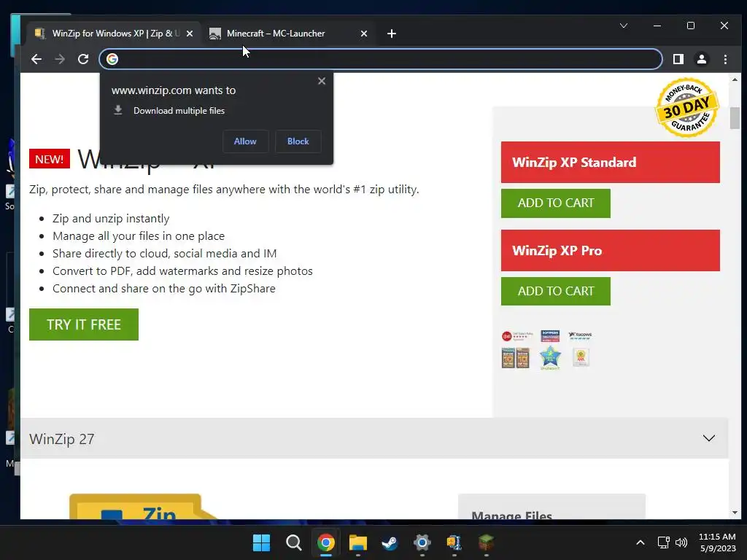747x560 pixels.
Task: Open Minecraft grass block icon in taskbar
Action: click(486, 542)
